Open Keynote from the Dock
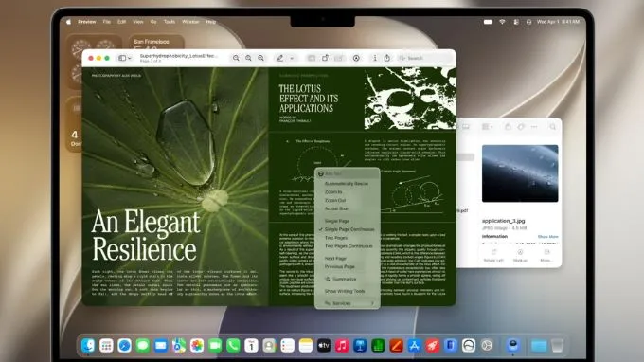Viewport: 644px width, 362px height. (360, 346)
